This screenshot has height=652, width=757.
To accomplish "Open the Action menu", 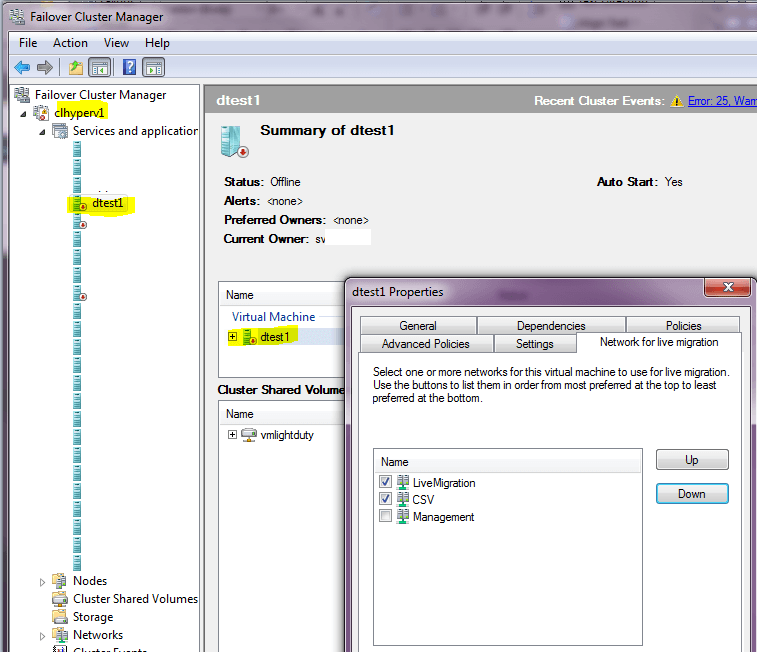I will coord(70,43).
